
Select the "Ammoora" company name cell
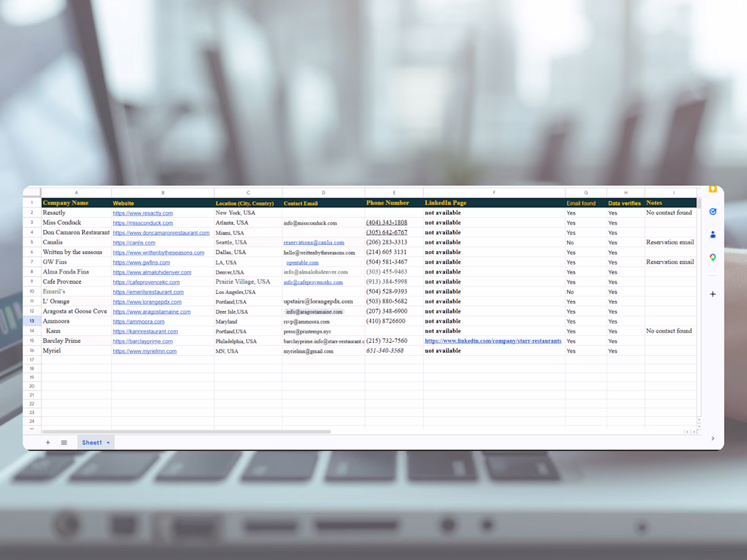pos(76,322)
